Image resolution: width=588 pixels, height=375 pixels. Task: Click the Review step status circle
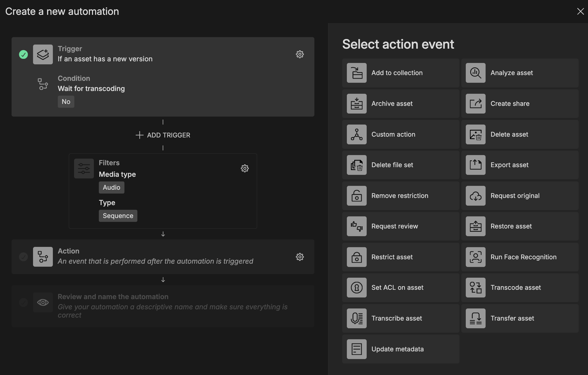click(23, 302)
